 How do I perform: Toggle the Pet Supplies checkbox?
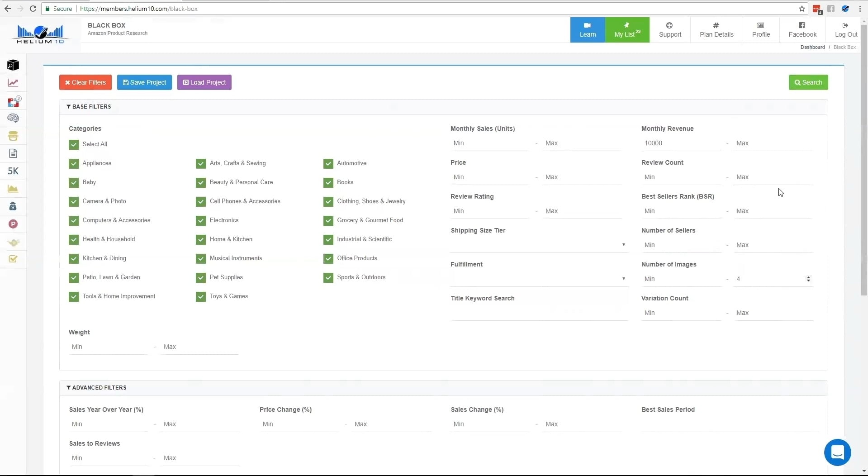click(x=201, y=277)
